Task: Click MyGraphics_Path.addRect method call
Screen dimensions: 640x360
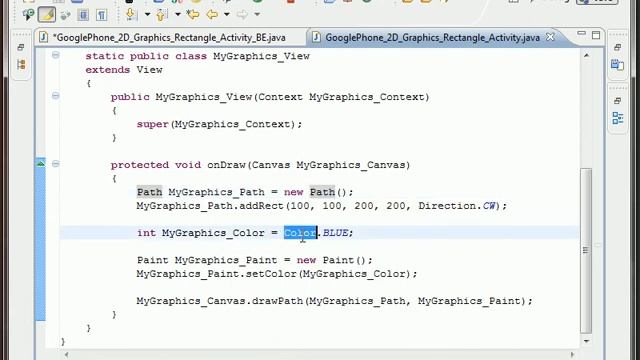Action: pyautogui.click(x=211, y=206)
